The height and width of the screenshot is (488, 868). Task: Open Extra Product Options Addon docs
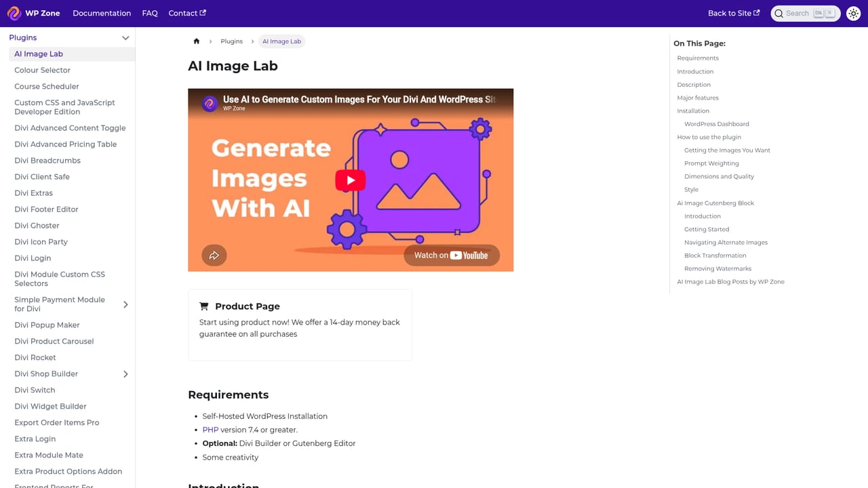click(68, 472)
